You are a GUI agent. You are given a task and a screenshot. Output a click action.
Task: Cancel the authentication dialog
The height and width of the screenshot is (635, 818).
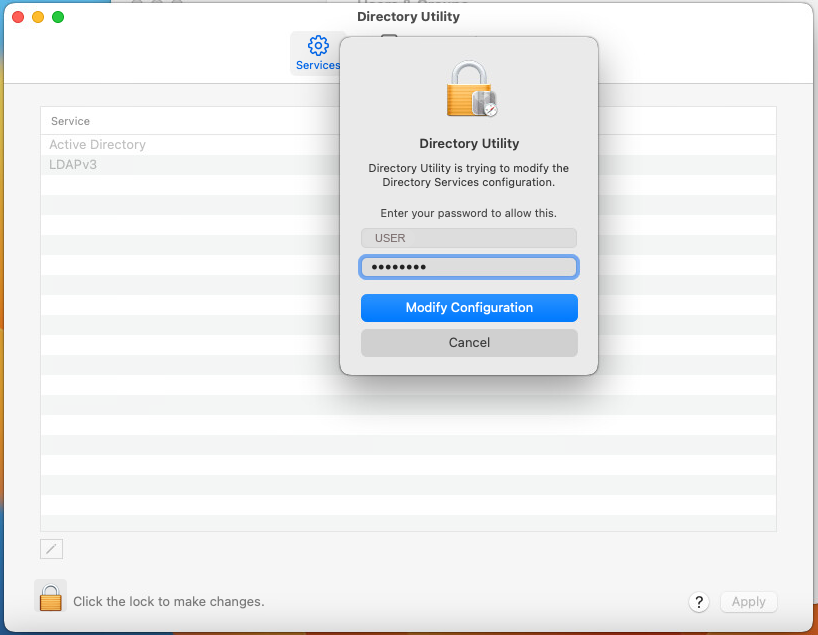click(469, 342)
